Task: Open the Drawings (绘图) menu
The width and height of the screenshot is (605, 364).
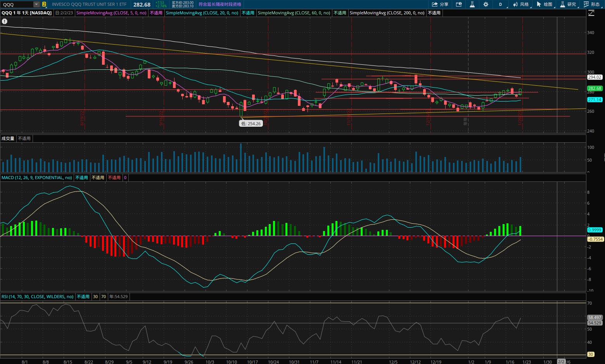Action: pyautogui.click(x=544, y=4)
